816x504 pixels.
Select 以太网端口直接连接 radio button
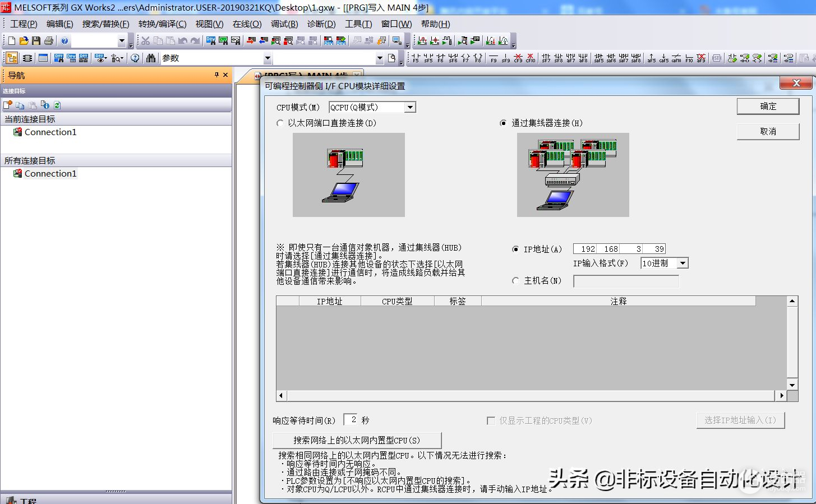pyautogui.click(x=280, y=123)
